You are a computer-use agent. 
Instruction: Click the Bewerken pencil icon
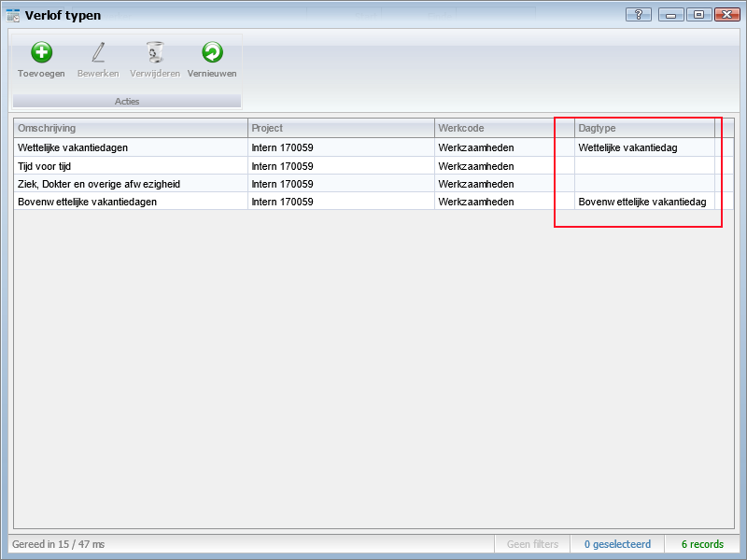[98, 53]
